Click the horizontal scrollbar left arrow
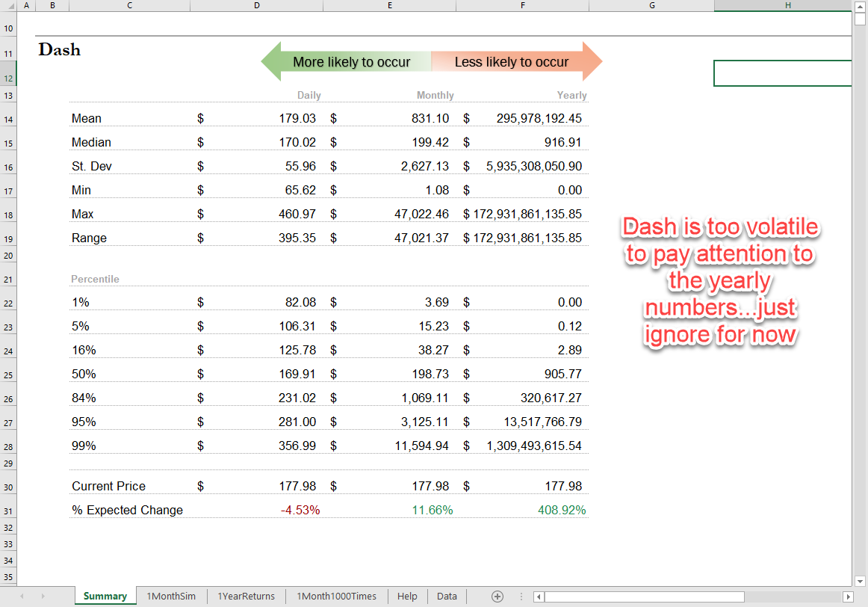Viewport: 868px width, 607px height. pyautogui.click(x=539, y=597)
